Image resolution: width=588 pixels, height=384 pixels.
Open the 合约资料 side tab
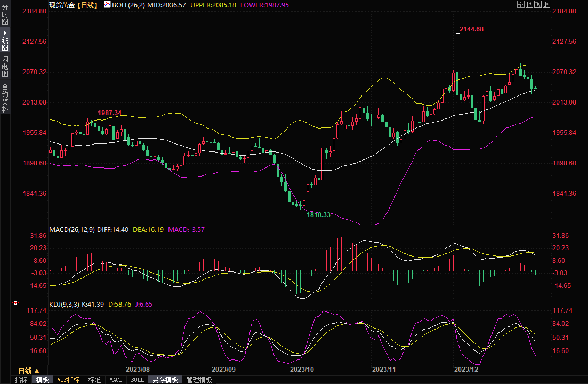click(5, 98)
